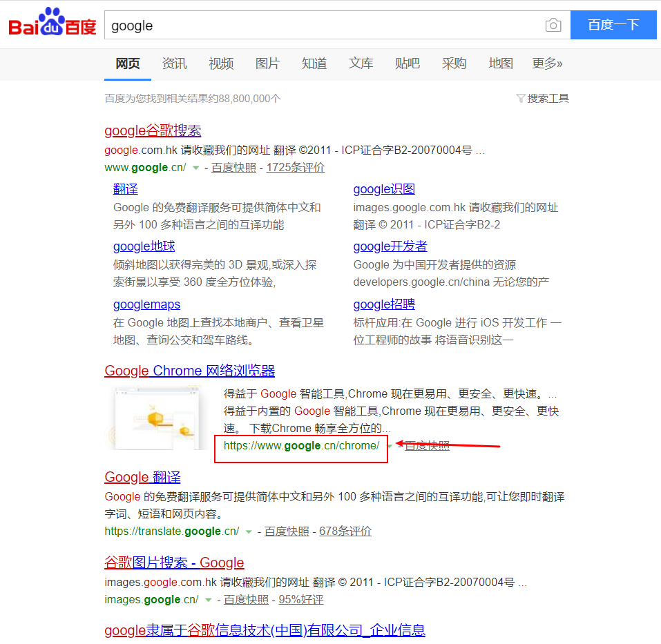
Task: Expand the 更多» menu
Action: [x=547, y=64]
